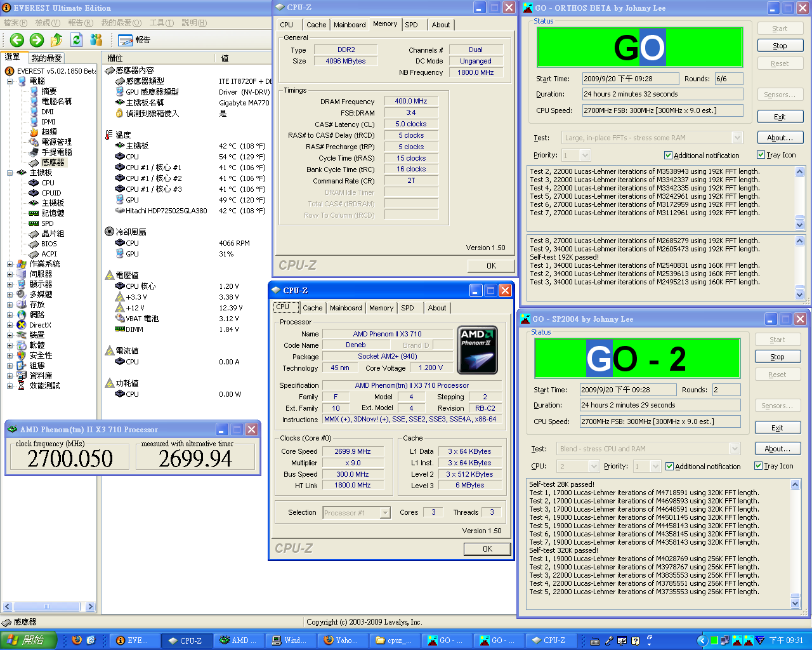This screenshot has height=650, width=812.
Task: Click About... button in SP2004 window
Action: (x=778, y=449)
